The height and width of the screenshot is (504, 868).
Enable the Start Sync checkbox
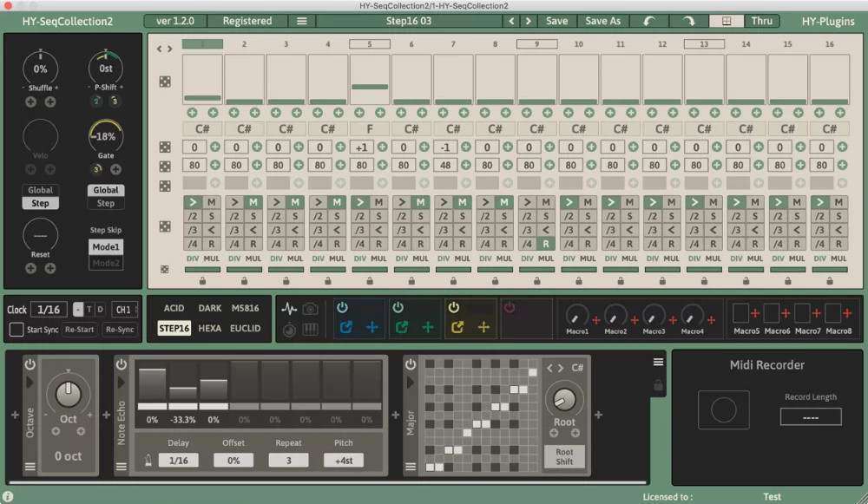16,329
